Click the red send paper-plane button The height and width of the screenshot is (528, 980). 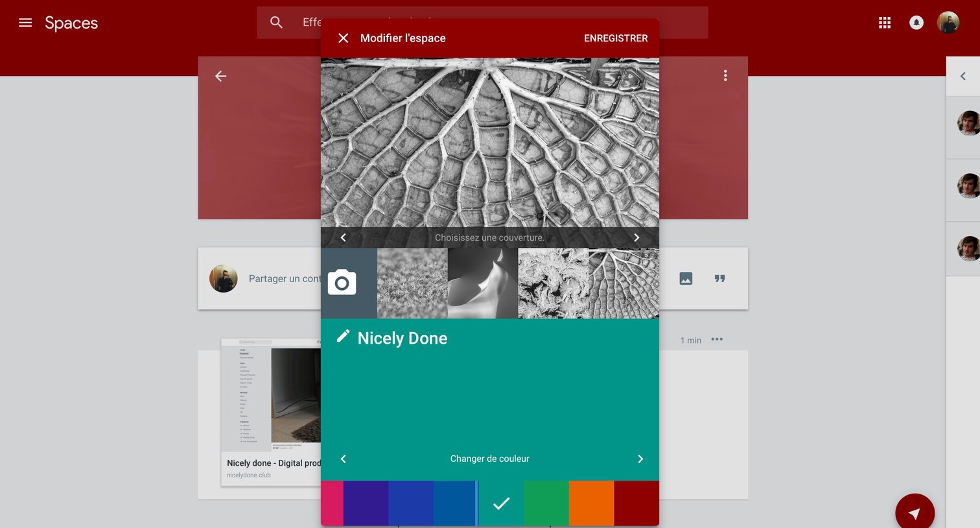915,512
